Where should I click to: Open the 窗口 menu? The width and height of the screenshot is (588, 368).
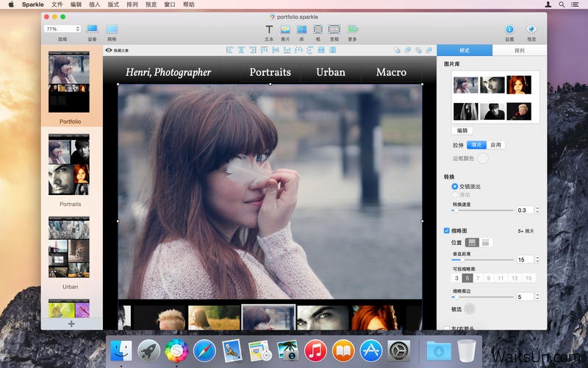tap(170, 4)
